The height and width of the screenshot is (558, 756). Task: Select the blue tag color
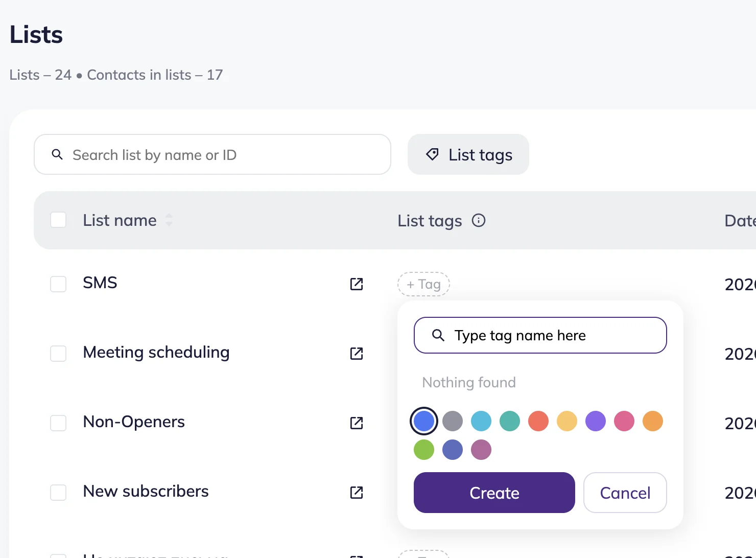(x=424, y=421)
